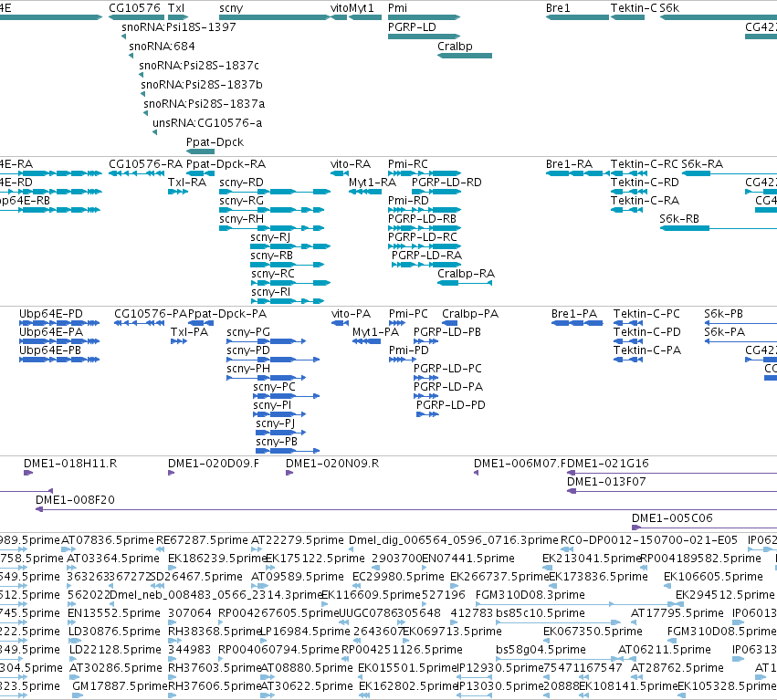Select the bs85c10.5prime EST label

[x=541, y=613]
